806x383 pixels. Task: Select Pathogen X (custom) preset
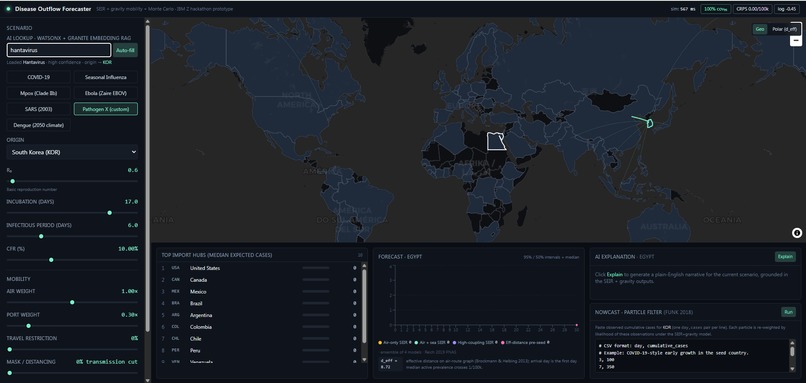105,109
